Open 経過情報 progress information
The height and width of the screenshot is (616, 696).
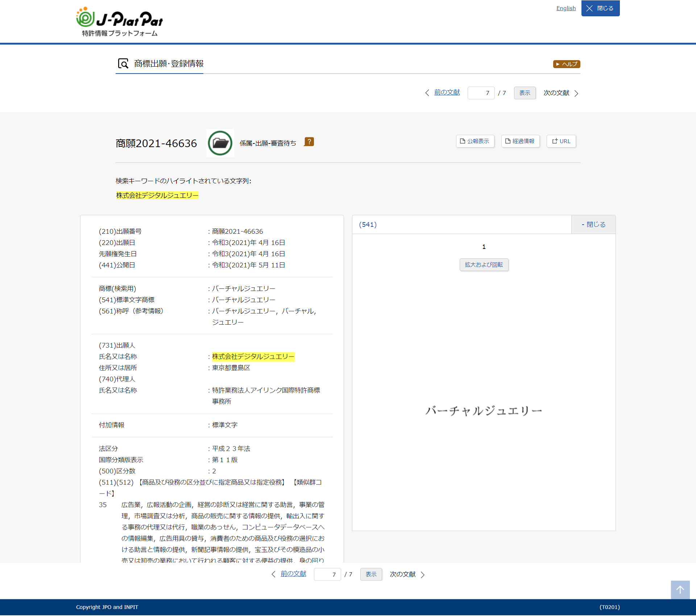[520, 141]
